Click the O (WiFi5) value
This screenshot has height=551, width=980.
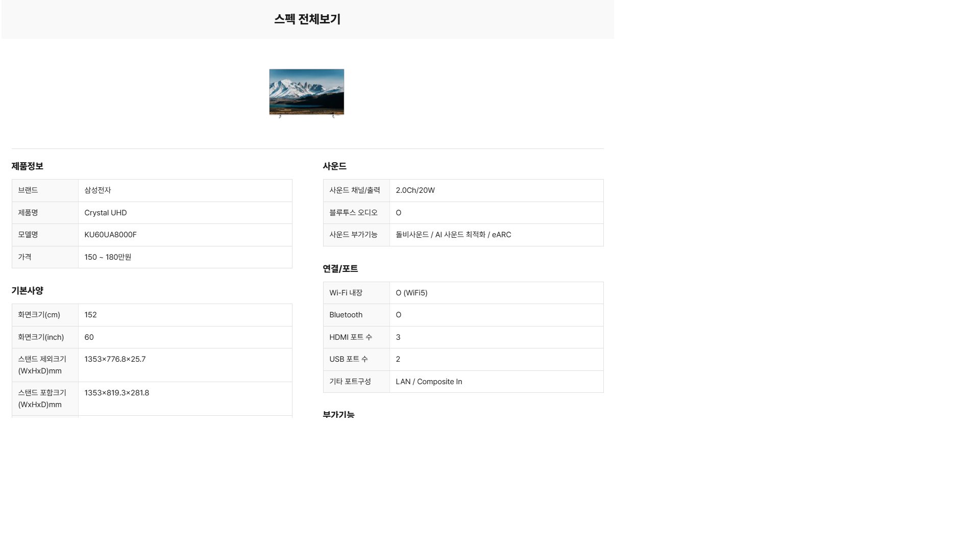point(412,293)
